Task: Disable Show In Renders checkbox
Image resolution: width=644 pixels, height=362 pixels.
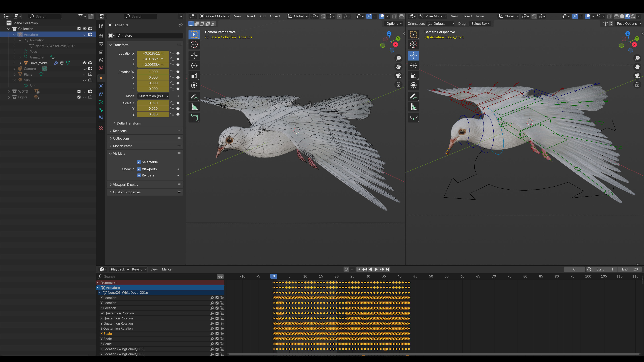Action: click(x=139, y=175)
